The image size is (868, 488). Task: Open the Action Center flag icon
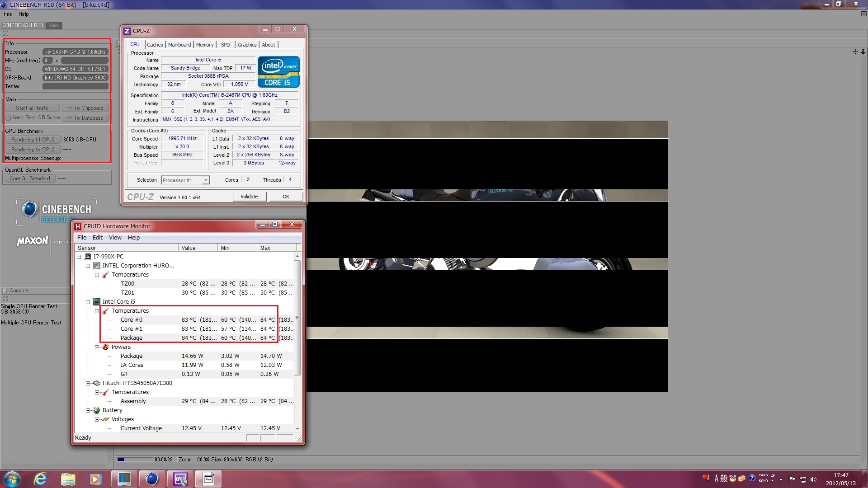point(792,479)
